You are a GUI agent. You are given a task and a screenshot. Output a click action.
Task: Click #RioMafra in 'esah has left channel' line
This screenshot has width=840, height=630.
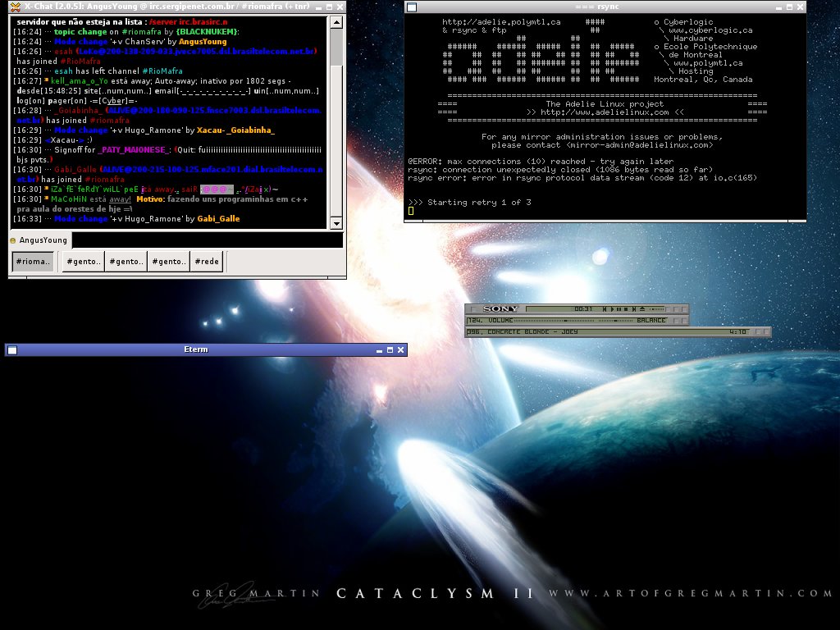[x=162, y=71]
